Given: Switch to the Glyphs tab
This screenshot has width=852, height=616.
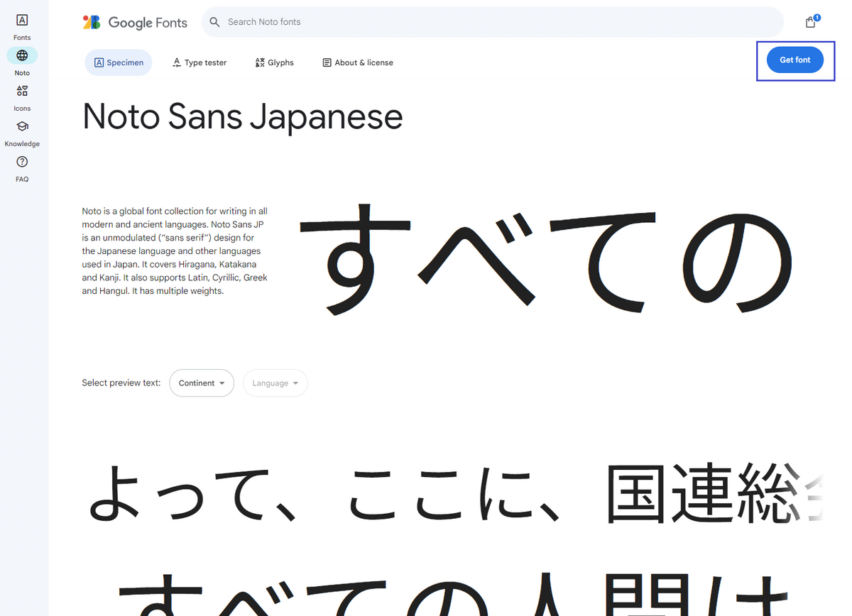Looking at the screenshot, I should (x=274, y=62).
